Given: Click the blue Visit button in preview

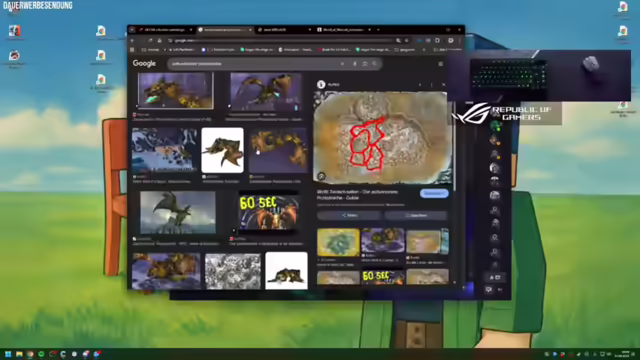Looking at the screenshot, I should pos(434,193).
